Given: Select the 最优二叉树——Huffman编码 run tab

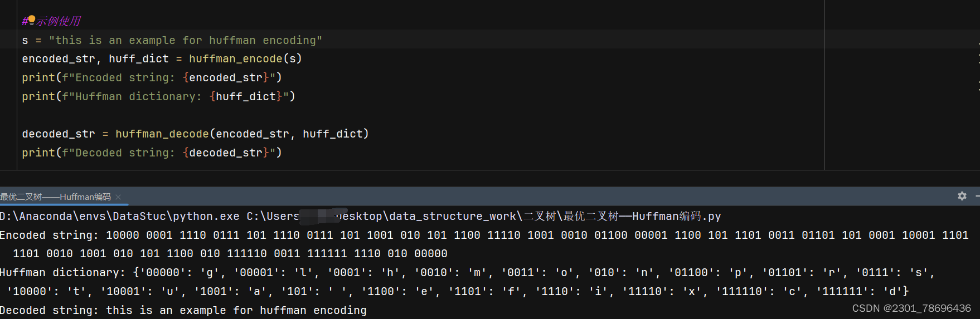Looking at the screenshot, I should click(x=56, y=197).
